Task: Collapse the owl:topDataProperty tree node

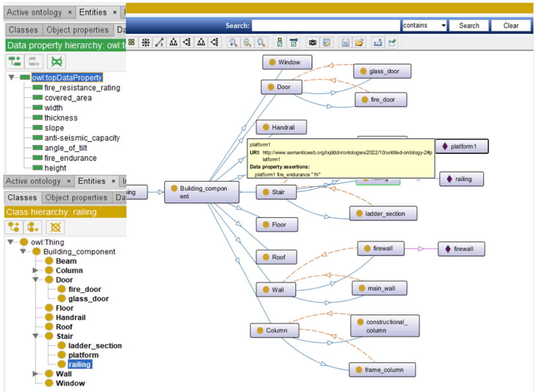Action: (x=11, y=77)
